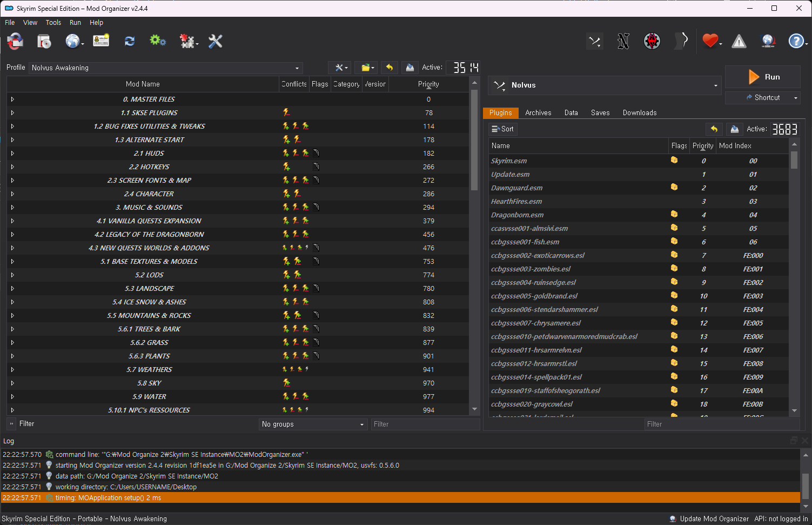This screenshot has width=812, height=525.
Task: Open the Help menu
Action: pos(96,23)
